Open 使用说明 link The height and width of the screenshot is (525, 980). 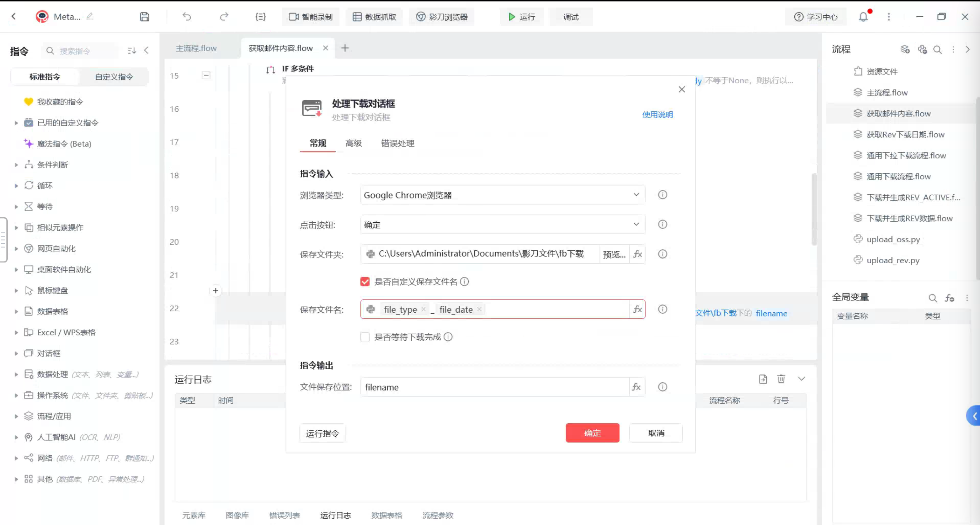[x=657, y=115]
